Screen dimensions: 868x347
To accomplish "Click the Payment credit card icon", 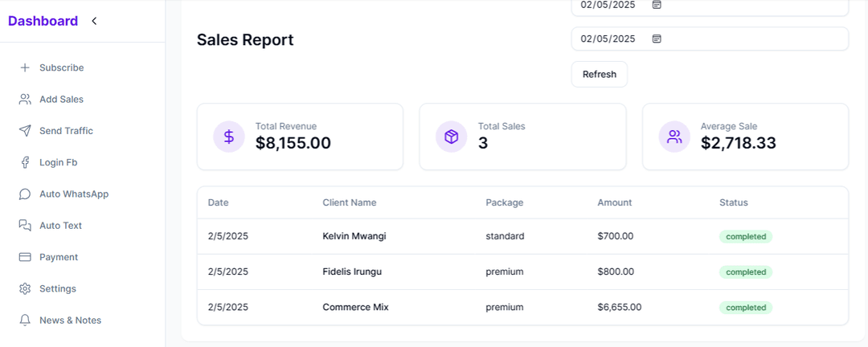I will pos(25,257).
